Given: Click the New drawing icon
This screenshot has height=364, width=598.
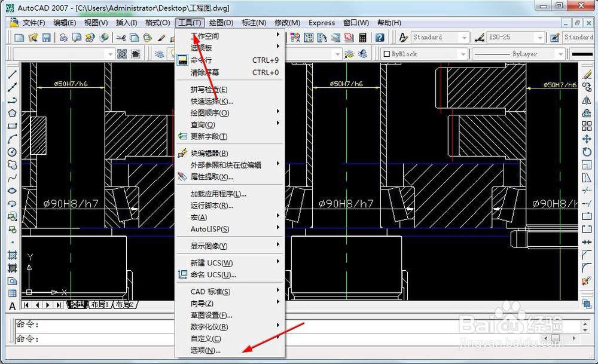Looking at the screenshot, I should (x=19, y=37).
